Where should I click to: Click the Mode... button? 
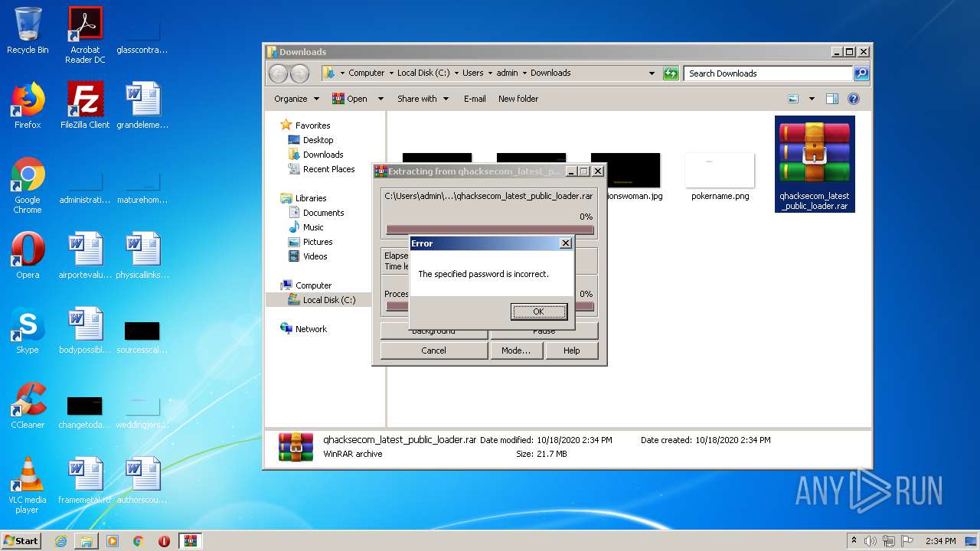tap(516, 350)
